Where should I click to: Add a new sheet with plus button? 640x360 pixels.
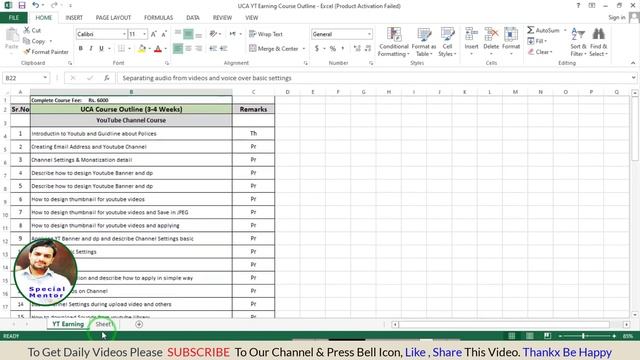[139, 324]
